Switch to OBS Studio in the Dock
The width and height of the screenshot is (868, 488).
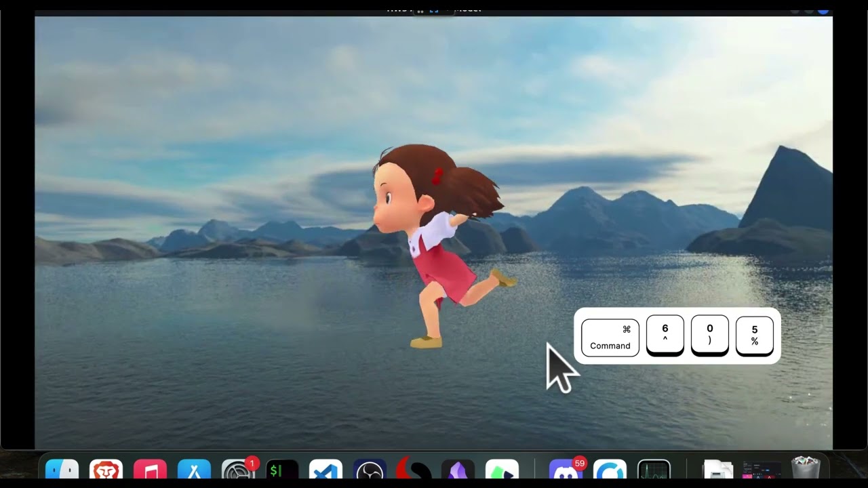pyautogui.click(x=370, y=470)
